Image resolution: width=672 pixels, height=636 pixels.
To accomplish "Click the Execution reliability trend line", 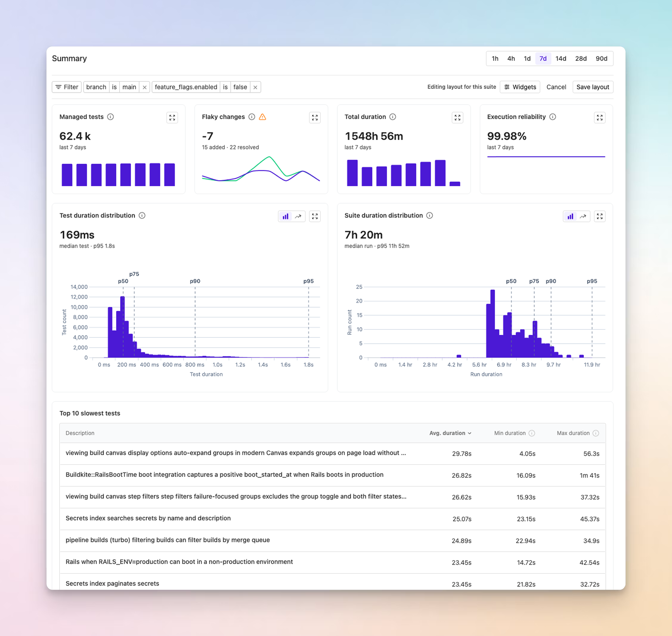I will pos(546,157).
